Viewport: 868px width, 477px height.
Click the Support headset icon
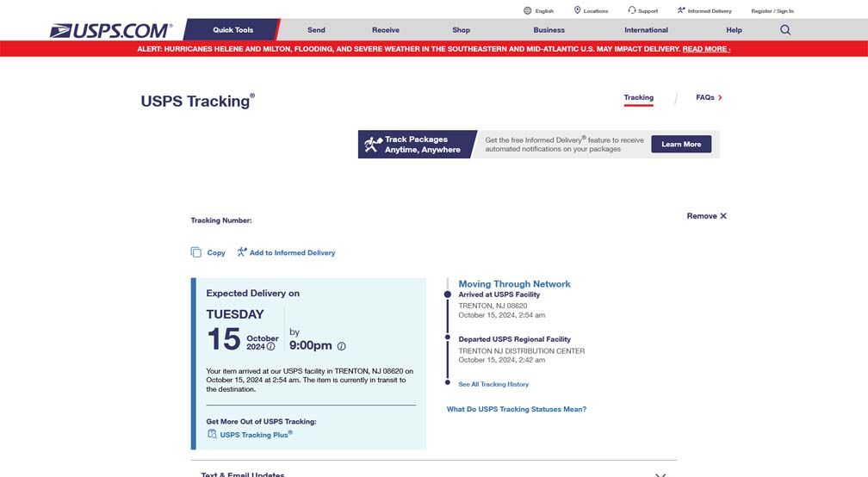click(x=632, y=11)
